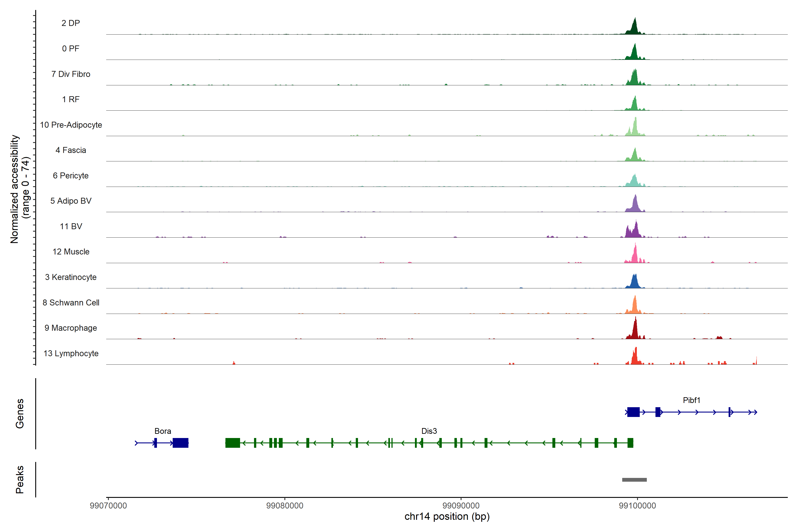Click the large Bora exon block
The width and height of the screenshot is (798, 532).
pos(180,443)
